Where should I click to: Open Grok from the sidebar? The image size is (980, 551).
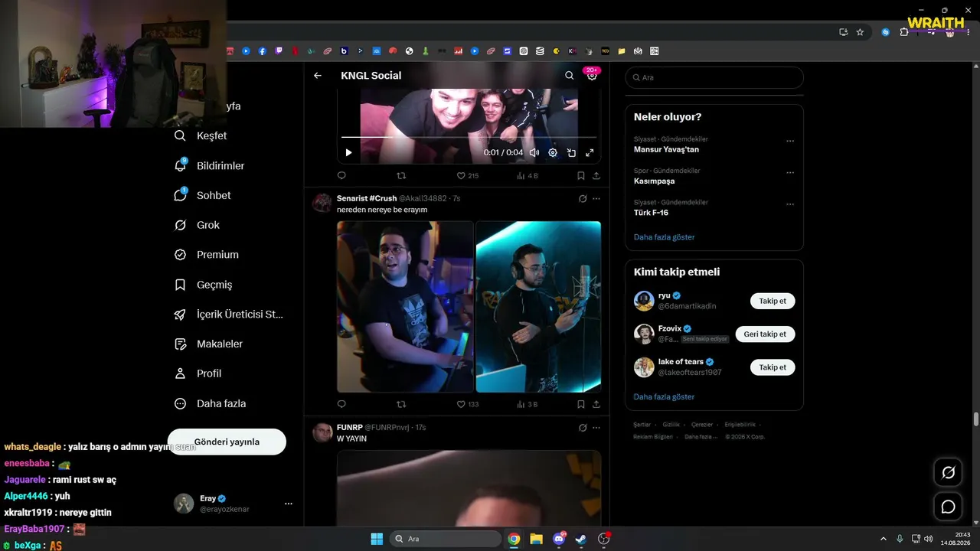pos(198,225)
